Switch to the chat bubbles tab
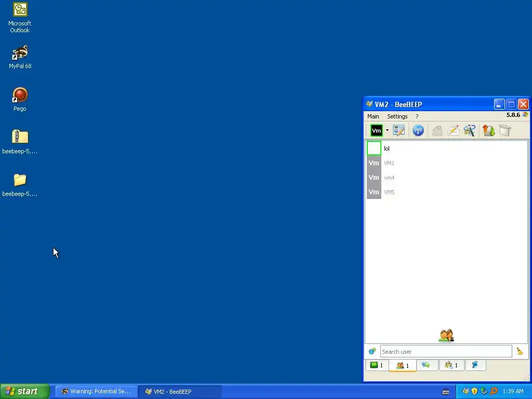This screenshot has width=532, height=399. tap(427, 365)
